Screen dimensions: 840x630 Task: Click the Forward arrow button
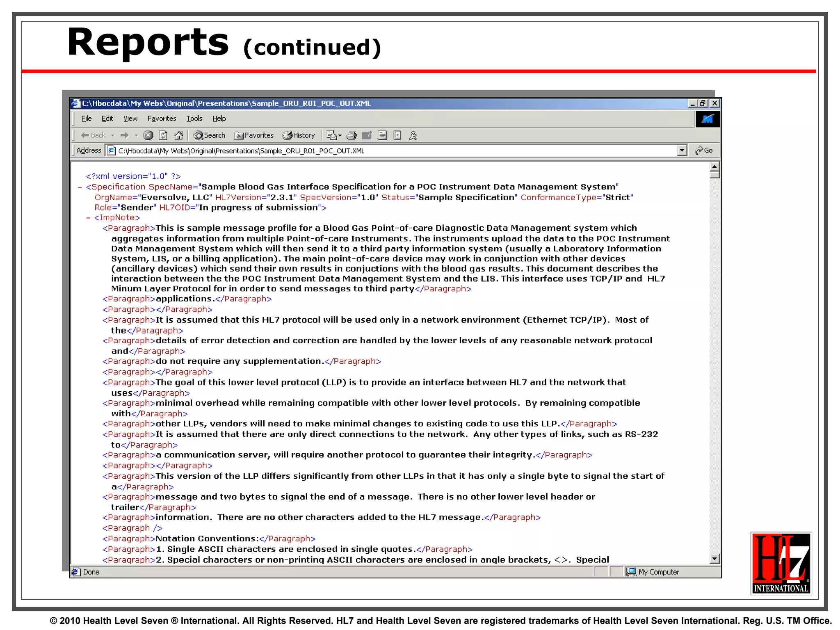tap(125, 135)
